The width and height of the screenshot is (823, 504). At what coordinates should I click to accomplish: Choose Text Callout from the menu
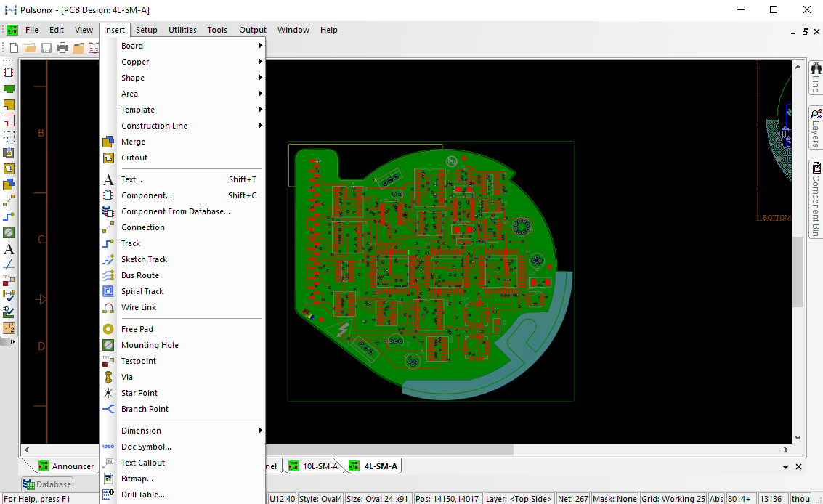tap(182, 463)
